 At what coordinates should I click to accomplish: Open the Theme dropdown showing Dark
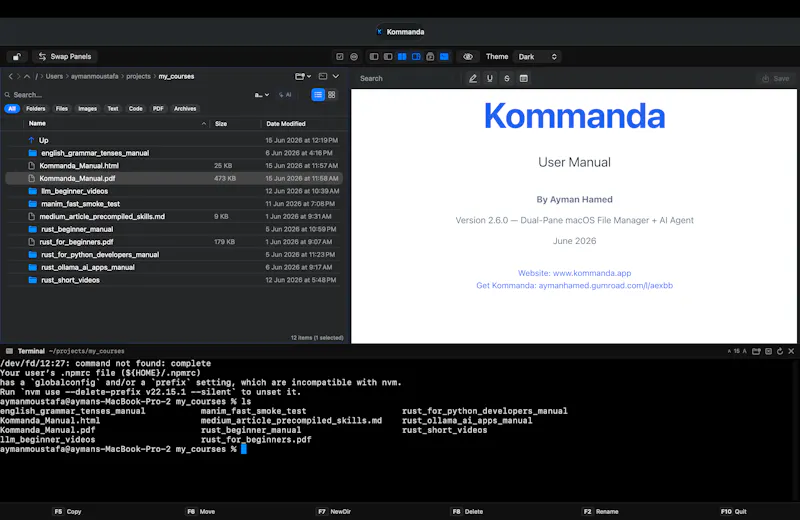pos(537,57)
